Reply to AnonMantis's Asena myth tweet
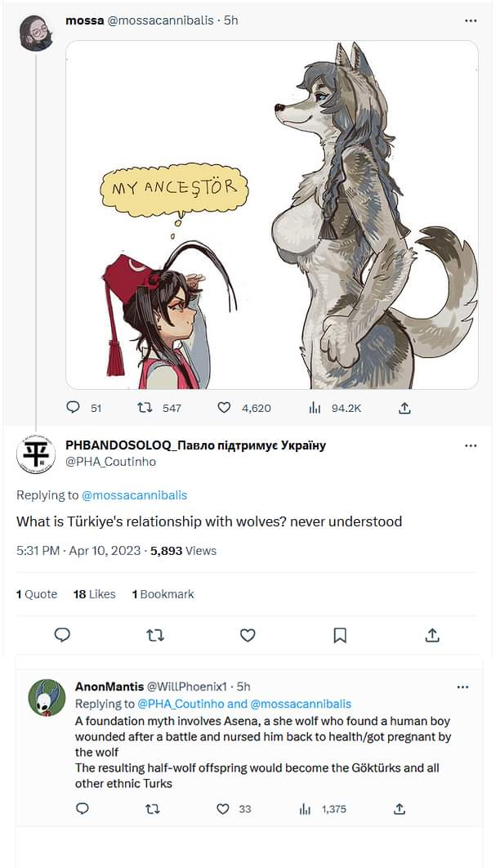This screenshot has width=500, height=868. [82, 808]
